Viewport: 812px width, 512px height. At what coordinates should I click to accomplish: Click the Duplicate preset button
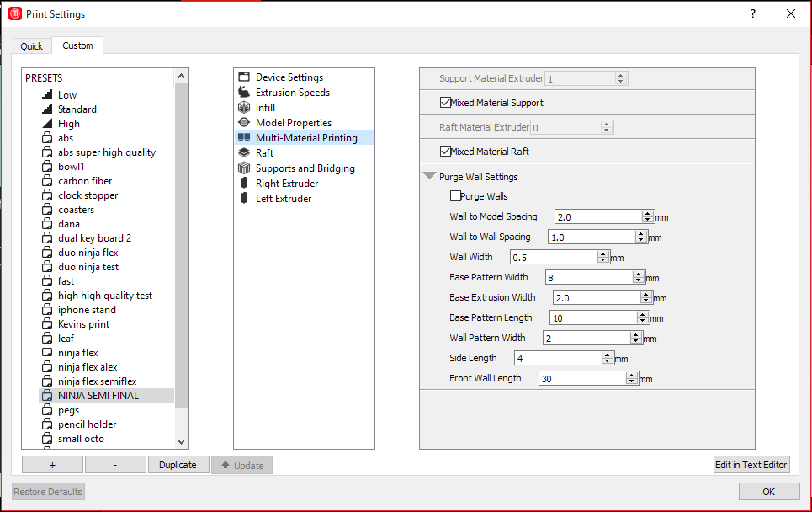(x=178, y=465)
